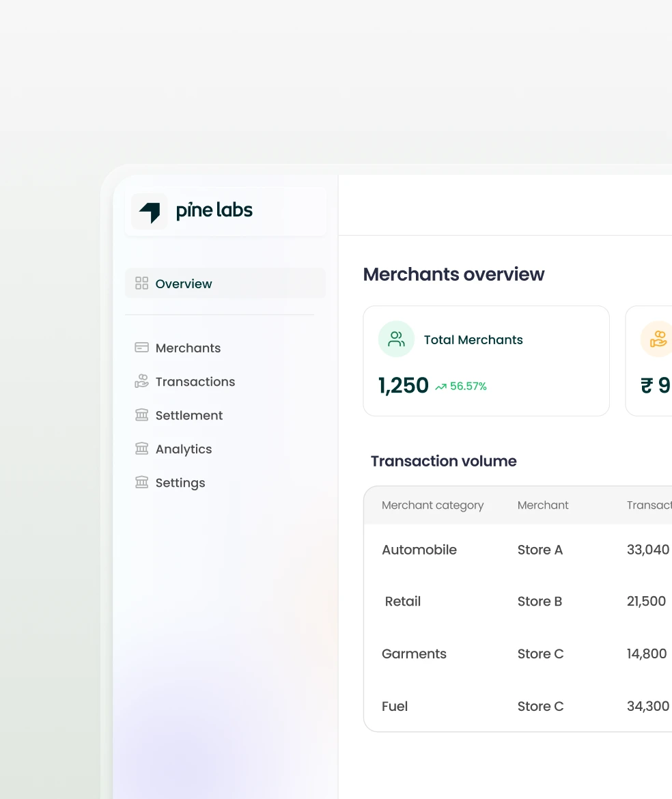Click Store A in the table
Screen dimensions: 672x799
coord(540,550)
